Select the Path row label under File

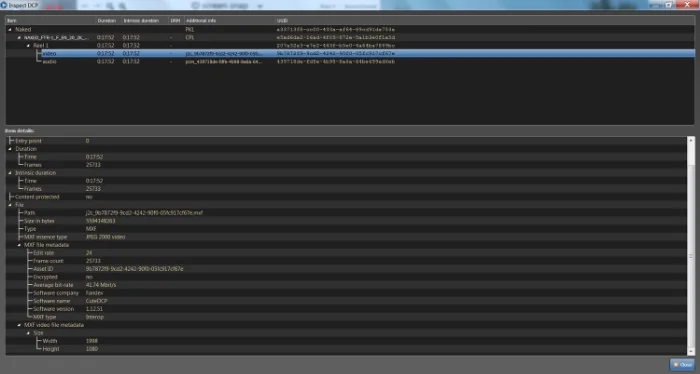(x=29, y=213)
